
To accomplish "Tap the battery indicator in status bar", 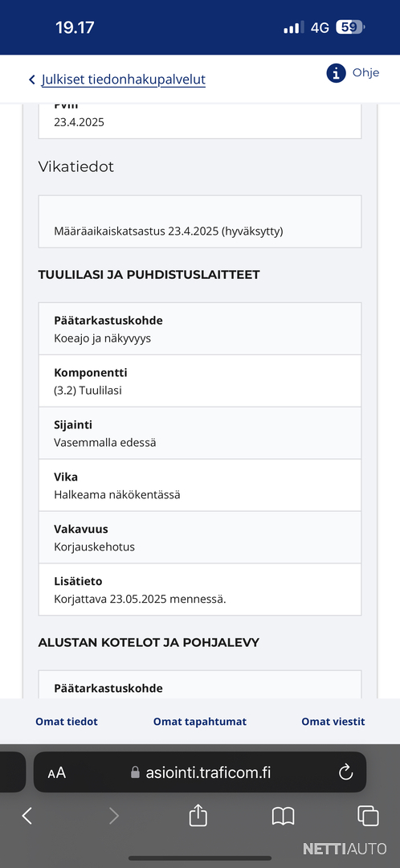I will click(x=351, y=27).
